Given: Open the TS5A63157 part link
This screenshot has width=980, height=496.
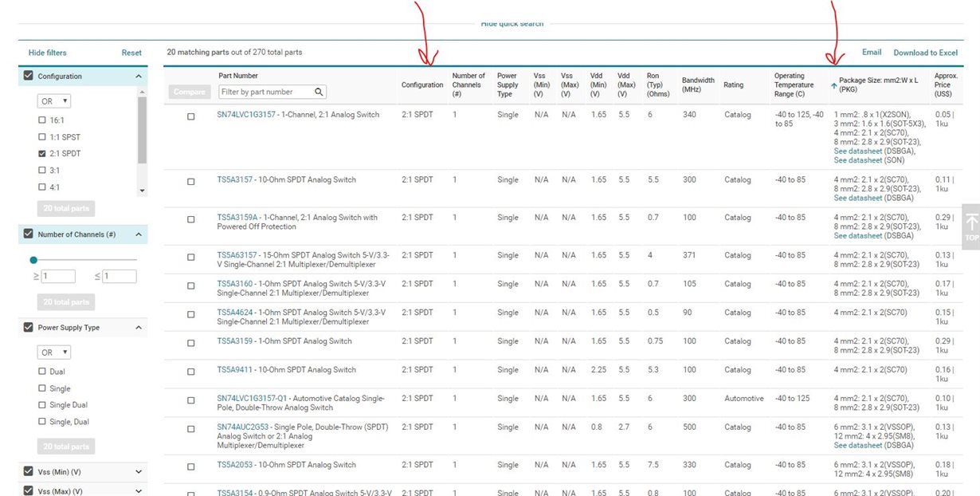Looking at the screenshot, I should [237, 255].
